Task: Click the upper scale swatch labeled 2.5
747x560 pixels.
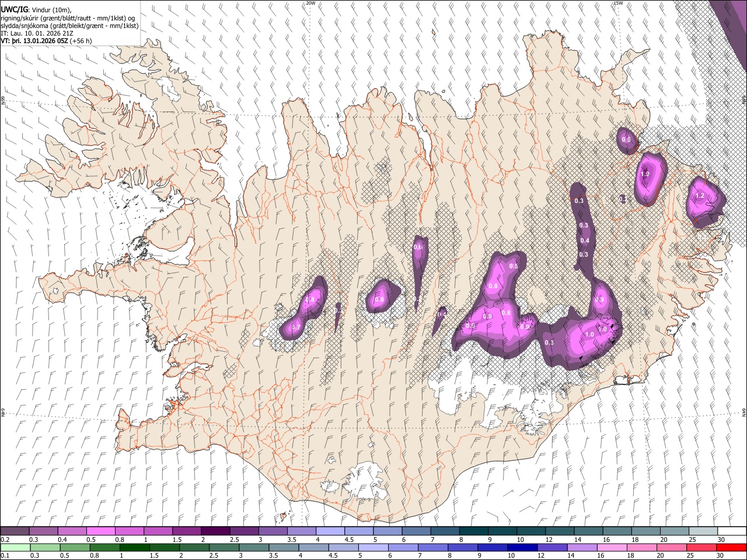Action: pyautogui.click(x=244, y=531)
